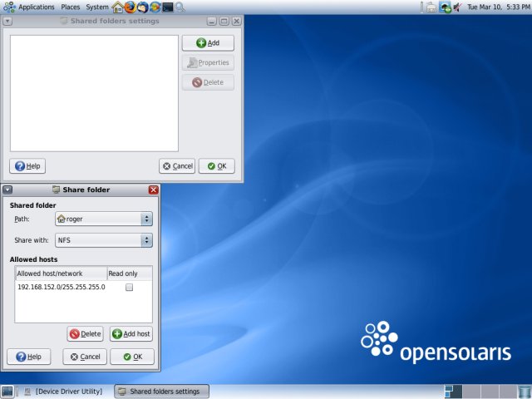This screenshot has height=399, width=532.
Task: Click the Add host button
Action: pos(131,334)
